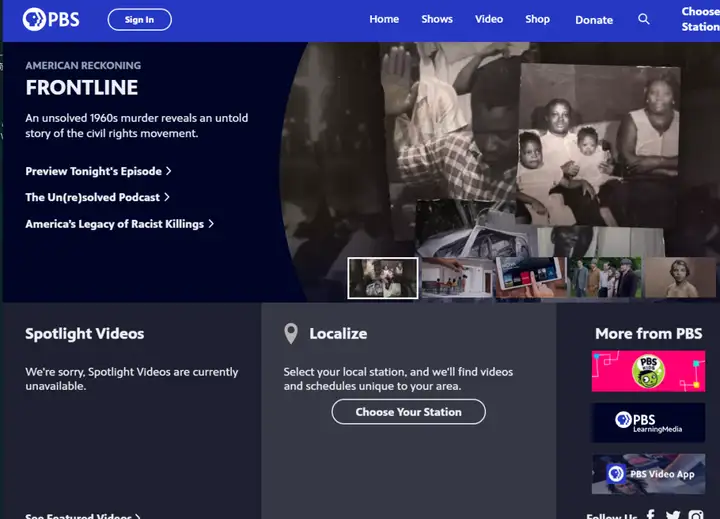This screenshot has width=720, height=519.
Task: Click the PBS logo
Action: pos(51,19)
